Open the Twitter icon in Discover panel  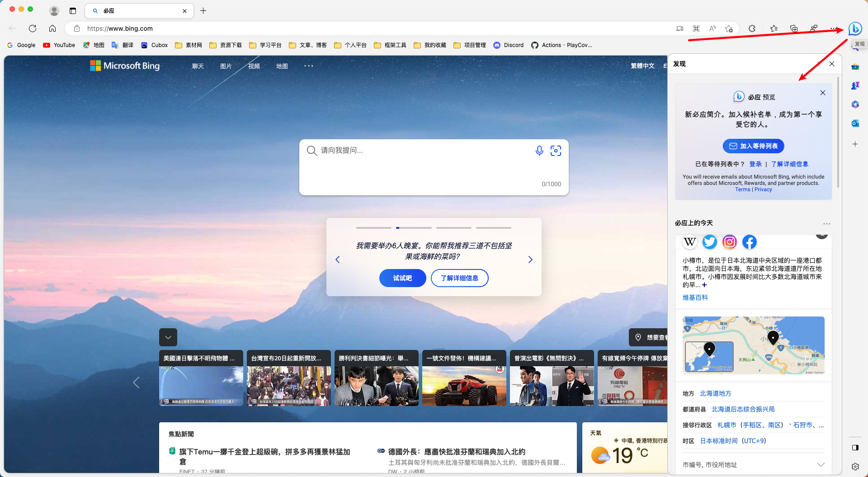(x=710, y=242)
